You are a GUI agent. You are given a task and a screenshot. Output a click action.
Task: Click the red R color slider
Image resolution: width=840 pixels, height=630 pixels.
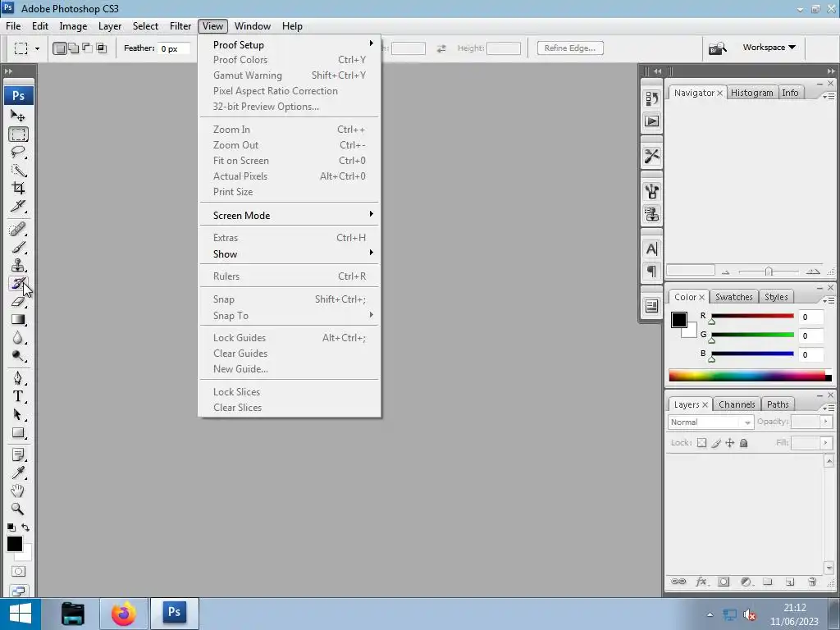[x=752, y=316]
